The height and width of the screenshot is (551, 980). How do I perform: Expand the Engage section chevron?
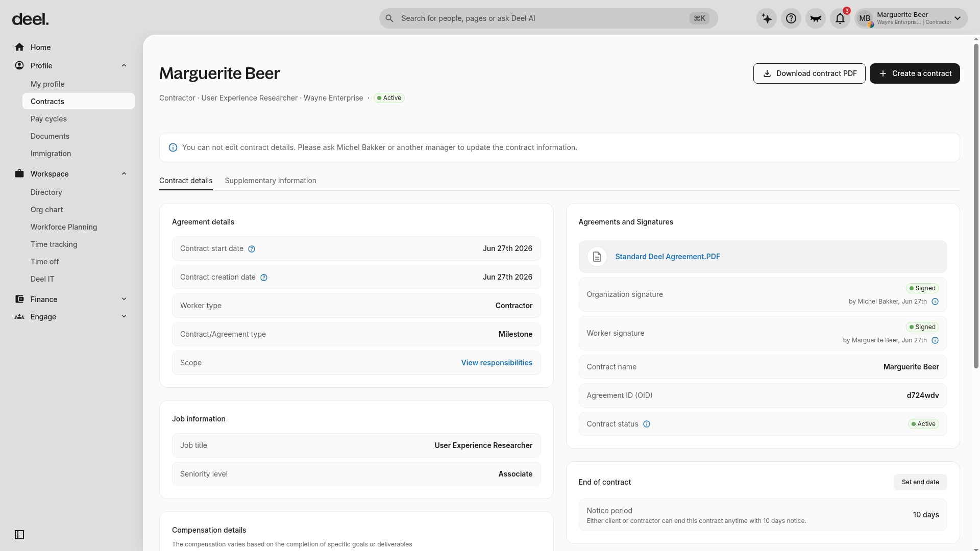coord(124,317)
